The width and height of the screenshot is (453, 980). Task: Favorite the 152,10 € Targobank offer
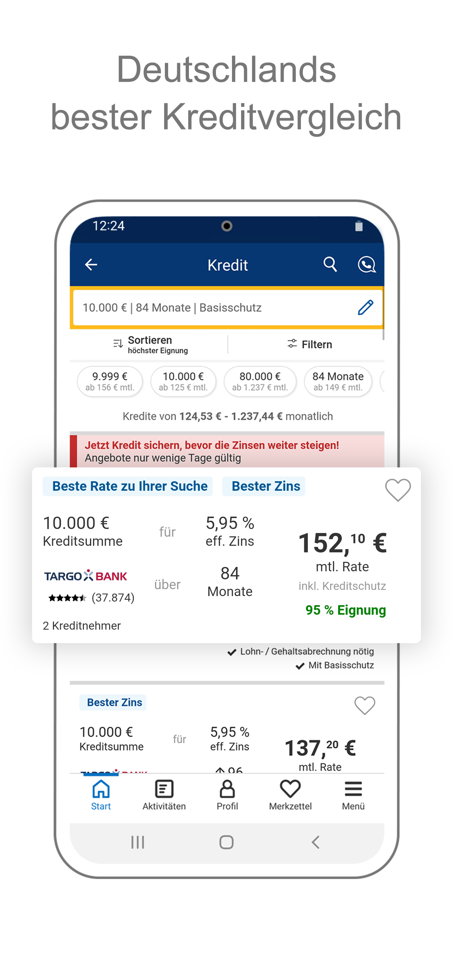(x=398, y=490)
